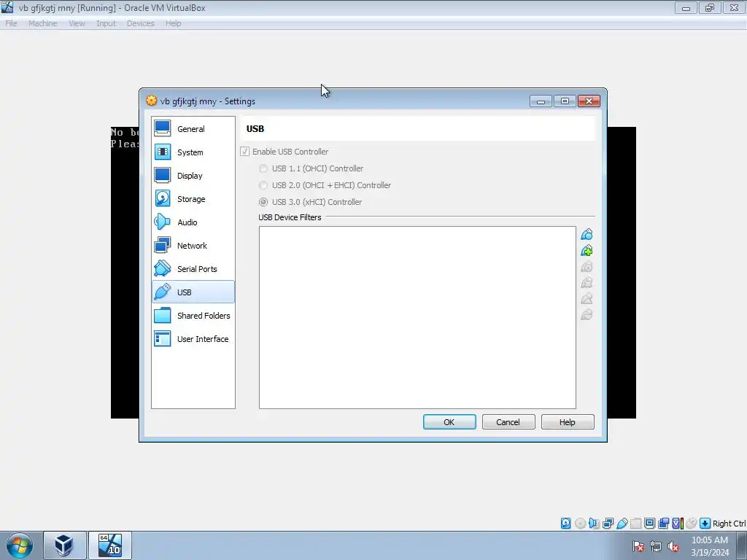Open the Devices menu
Screen dimensions: 747x560
[141, 23]
